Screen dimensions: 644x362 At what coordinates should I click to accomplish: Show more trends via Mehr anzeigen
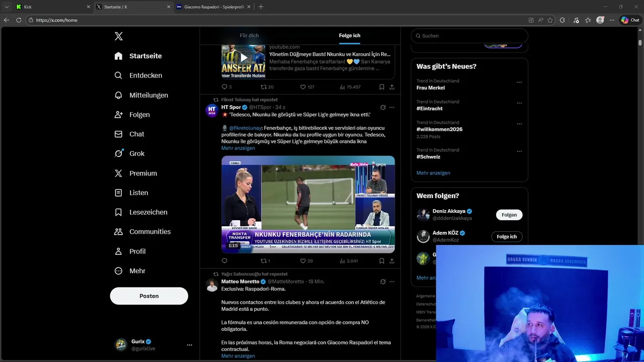pos(433,173)
